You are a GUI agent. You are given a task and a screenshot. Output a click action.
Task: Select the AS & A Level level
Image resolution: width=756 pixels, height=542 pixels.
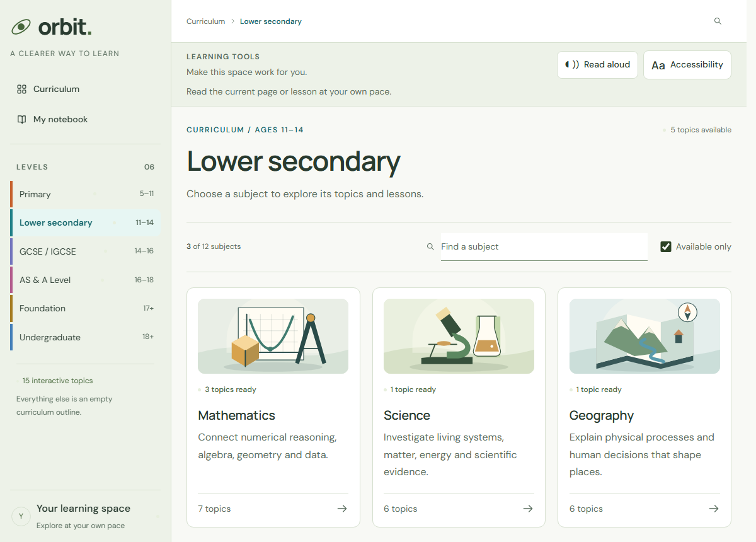[x=86, y=280]
